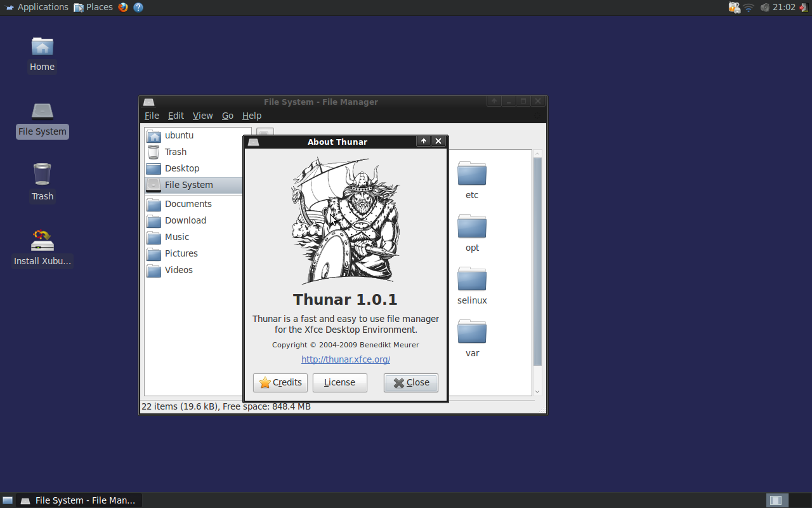Open the Help menu in File Manager
This screenshot has width=812, height=508.
tap(252, 116)
